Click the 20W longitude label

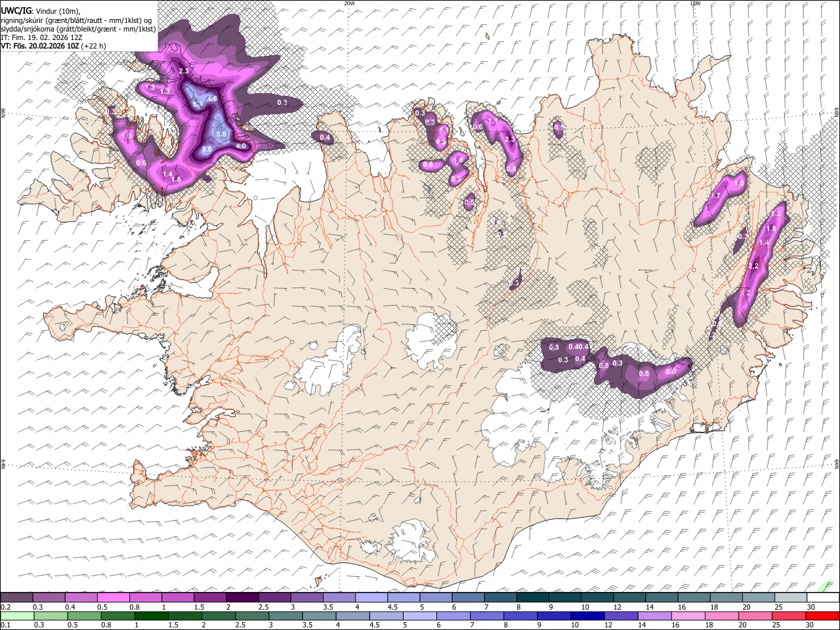pyautogui.click(x=349, y=3)
